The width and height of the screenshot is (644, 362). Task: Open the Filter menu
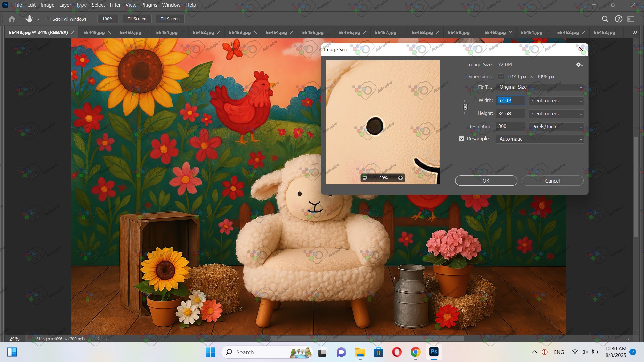(x=115, y=5)
